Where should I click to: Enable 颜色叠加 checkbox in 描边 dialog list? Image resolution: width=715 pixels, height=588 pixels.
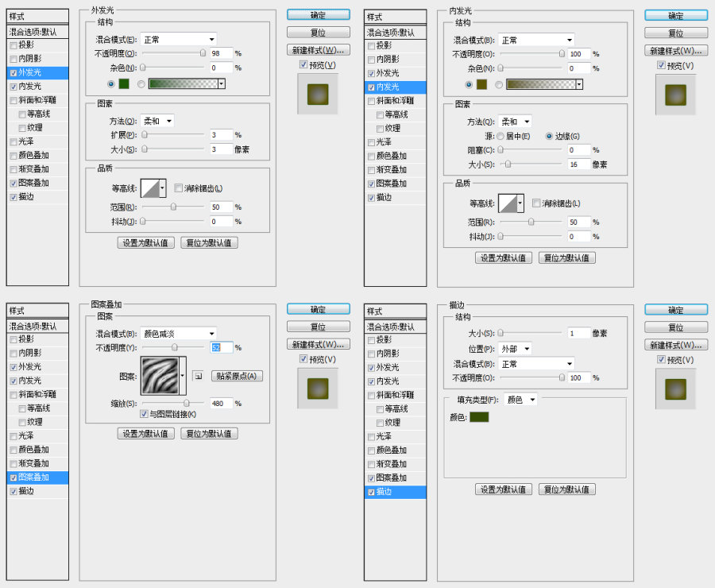coord(372,451)
